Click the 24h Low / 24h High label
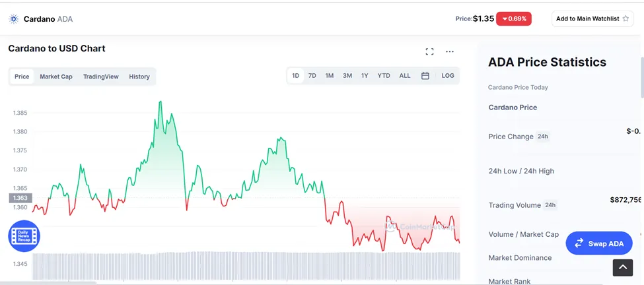This screenshot has width=644, height=285. pos(521,171)
